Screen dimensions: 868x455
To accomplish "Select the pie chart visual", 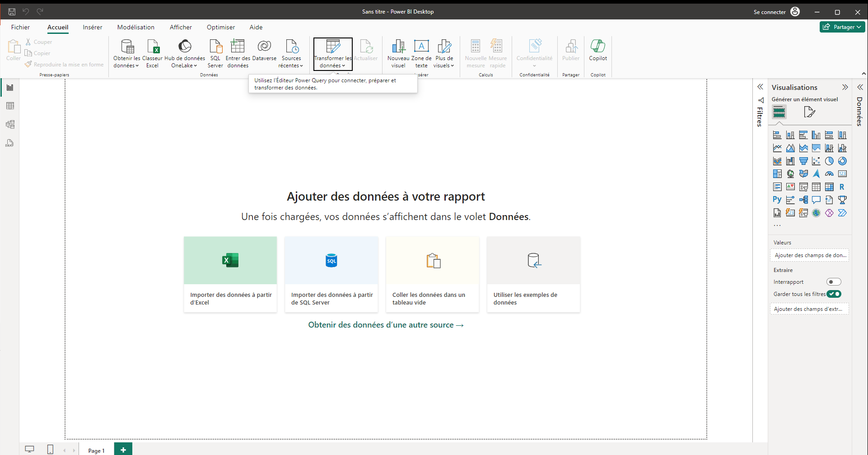I will coord(829,161).
